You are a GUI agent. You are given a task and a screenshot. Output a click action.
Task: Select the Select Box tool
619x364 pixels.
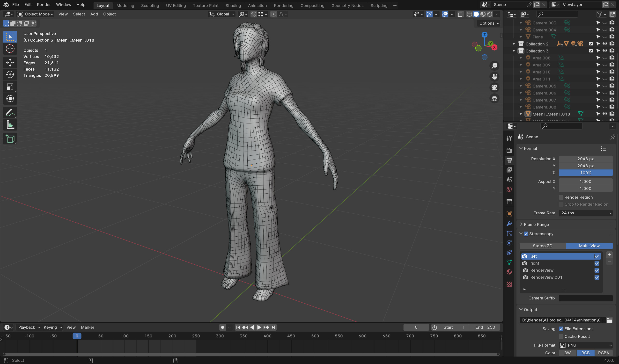(x=10, y=37)
